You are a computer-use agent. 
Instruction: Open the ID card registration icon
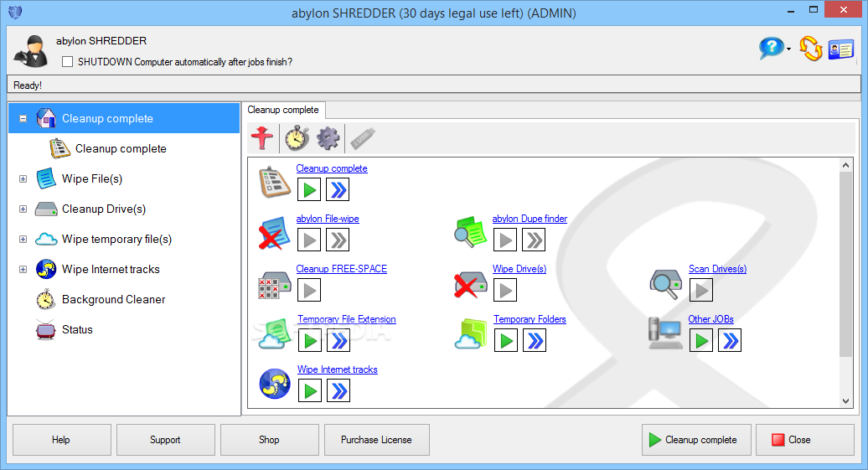click(841, 49)
